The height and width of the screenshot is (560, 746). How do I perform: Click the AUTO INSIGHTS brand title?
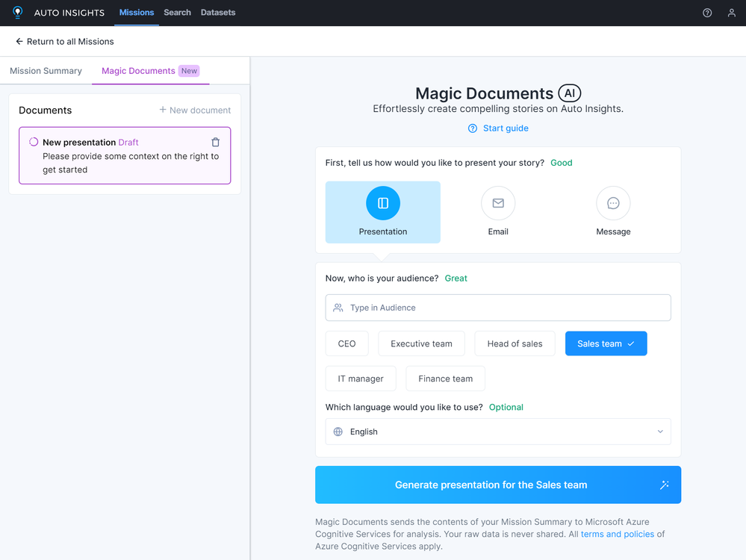point(69,13)
